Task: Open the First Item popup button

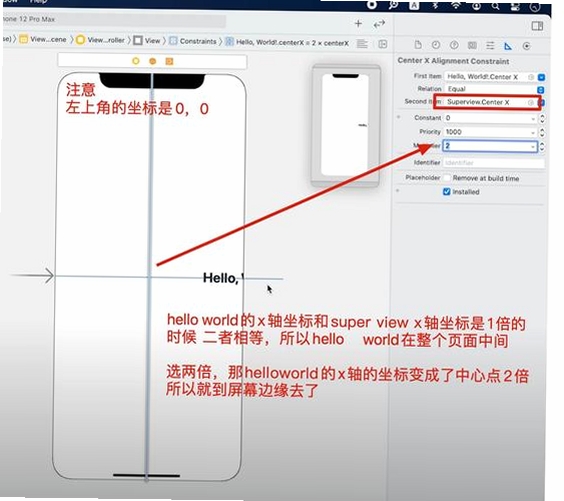Action: (x=541, y=77)
